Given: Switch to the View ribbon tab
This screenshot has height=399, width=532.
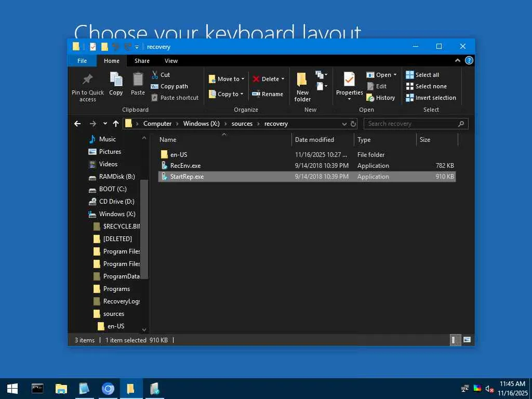Looking at the screenshot, I should [x=171, y=61].
